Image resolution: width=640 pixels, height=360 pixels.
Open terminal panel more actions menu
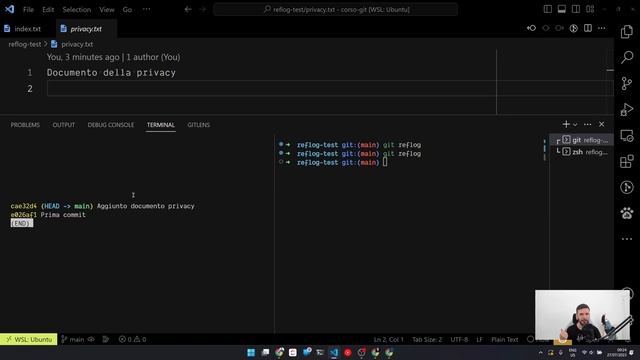click(x=587, y=124)
